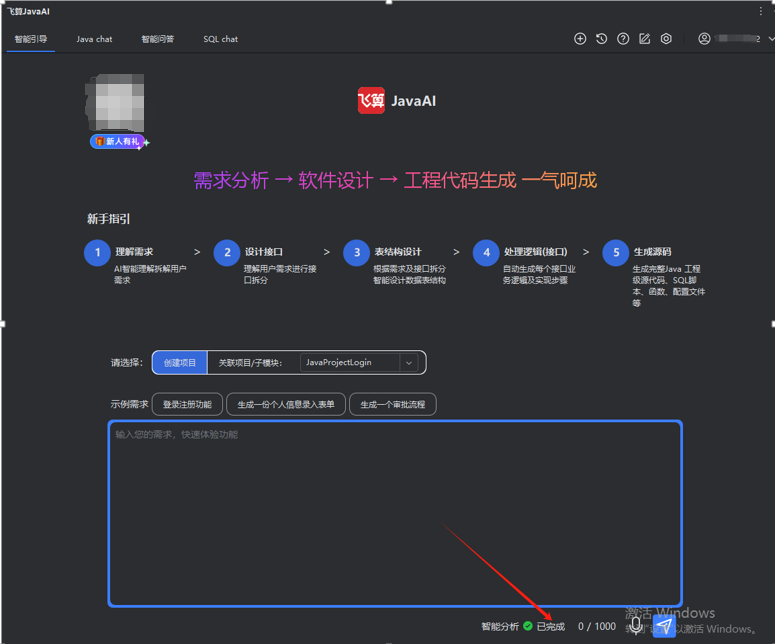The image size is (775, 644).
Task: Open the settings hexagon icon
Action: click(666, 39)
